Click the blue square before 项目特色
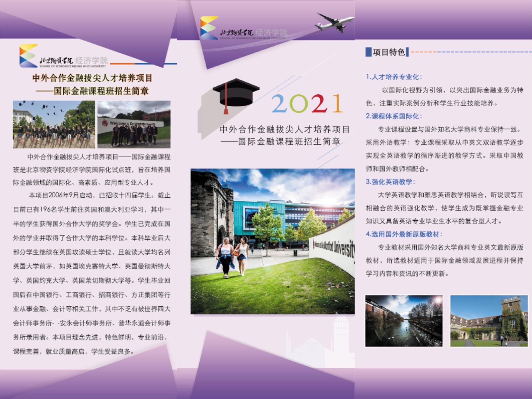Viewport: 532px width, 399px height. coord(368,52)
